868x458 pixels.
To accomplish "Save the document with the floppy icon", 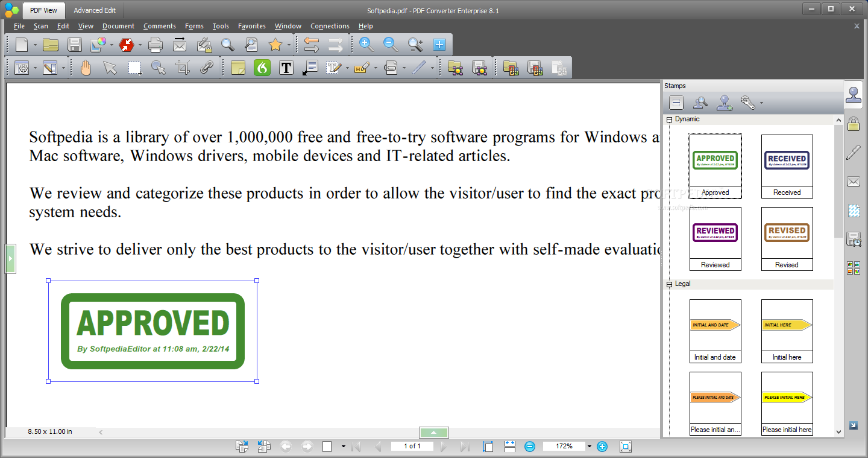I will [x=75, y=44].
